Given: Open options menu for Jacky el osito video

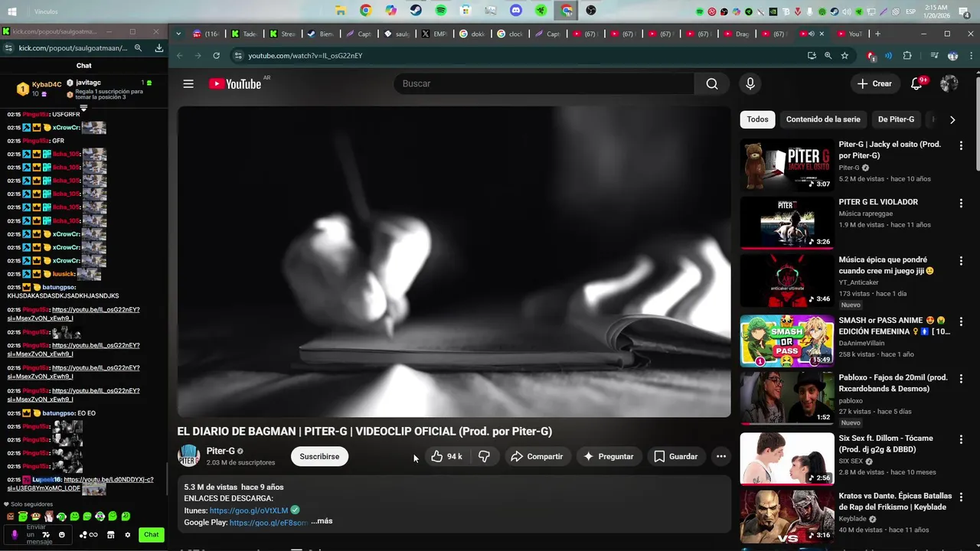Looking at the screenshot, I should point(961,145).
